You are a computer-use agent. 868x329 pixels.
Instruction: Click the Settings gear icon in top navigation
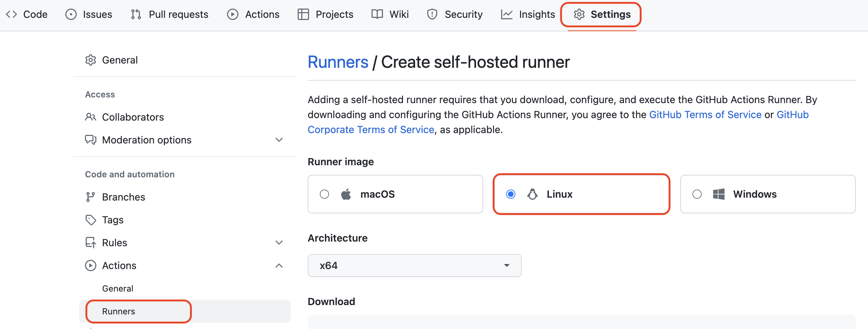tap(579, 14)
